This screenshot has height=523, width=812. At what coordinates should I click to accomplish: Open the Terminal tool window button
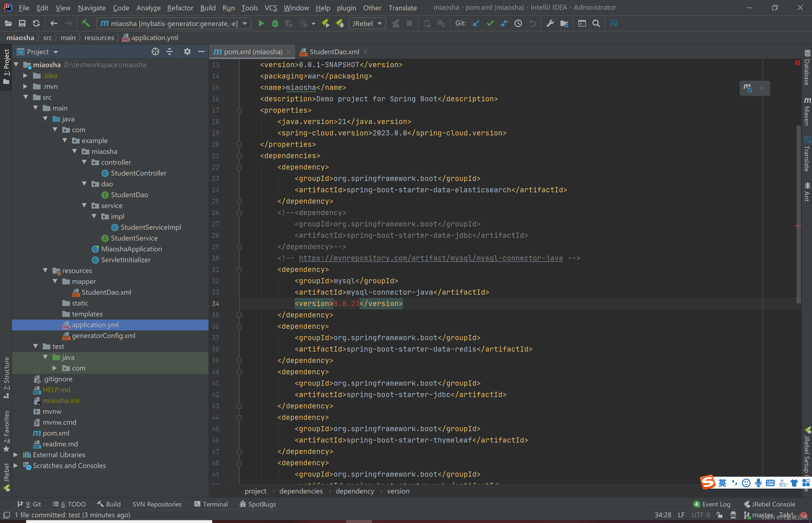211,504
